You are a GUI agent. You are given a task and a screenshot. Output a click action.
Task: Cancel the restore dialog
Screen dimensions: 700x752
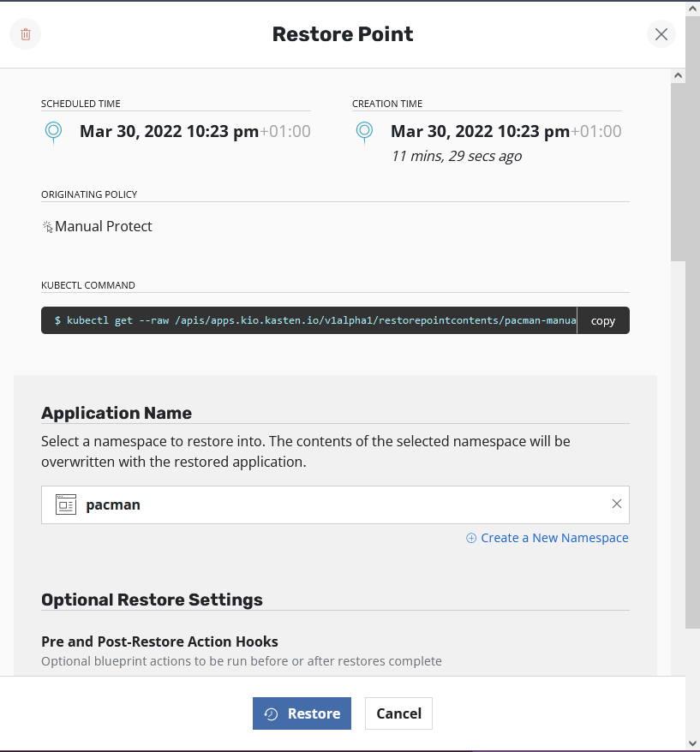tap(398, 713)
